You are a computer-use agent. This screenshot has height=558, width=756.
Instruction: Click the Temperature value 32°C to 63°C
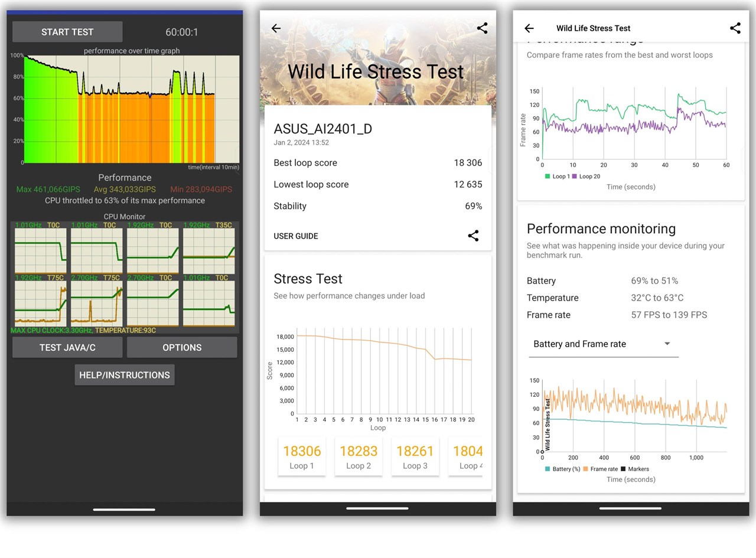point(657,298)
